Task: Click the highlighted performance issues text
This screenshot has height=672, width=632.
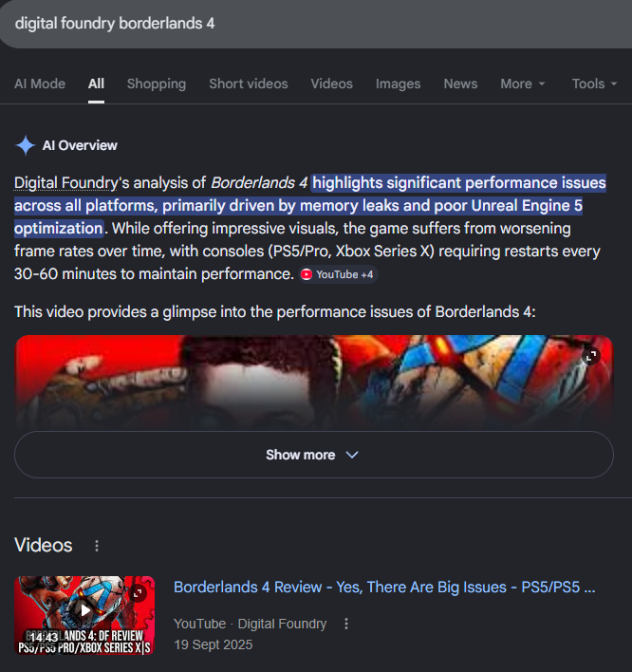Action: point(309,205)
